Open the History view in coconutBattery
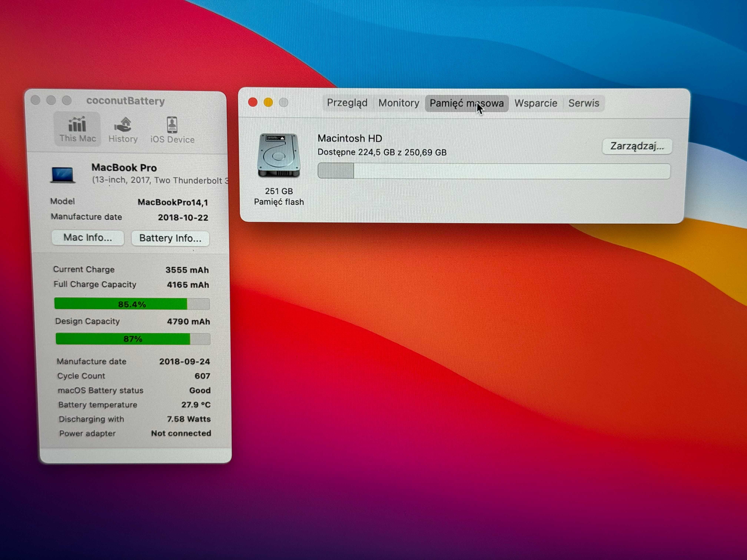This screenshot has width=747, height=560. click(x=123, y=130)
